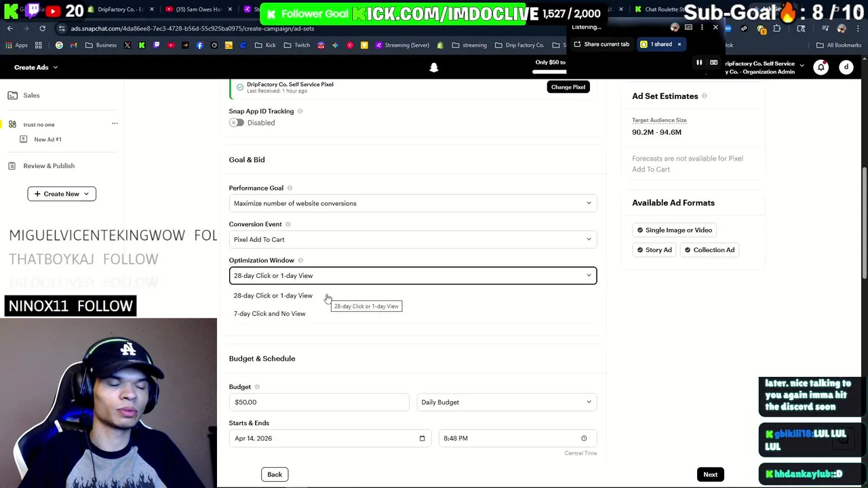
Task: Click Target Audience Size label
Action: tap(659, 120)
